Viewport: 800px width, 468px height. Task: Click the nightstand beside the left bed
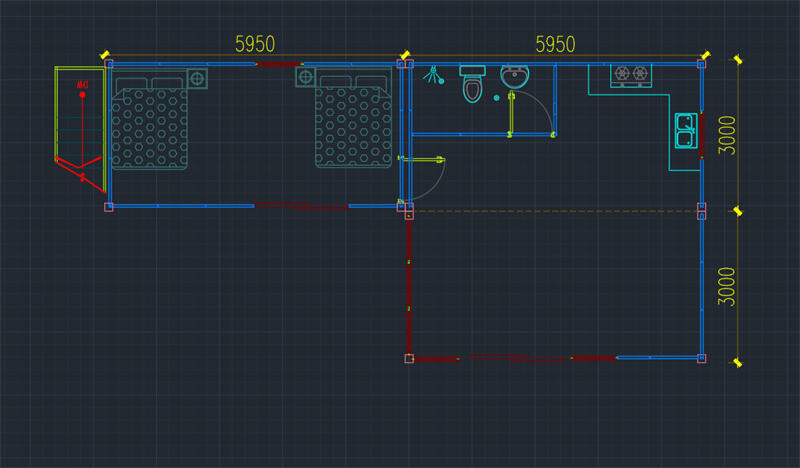(197, 79)
